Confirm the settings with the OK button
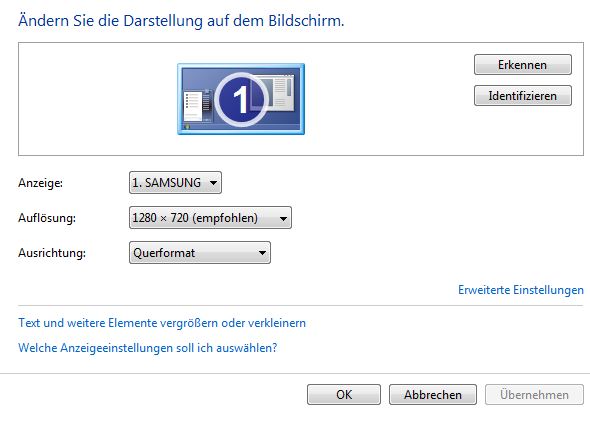The image size is (590, 424). click(x=344, y=394)
